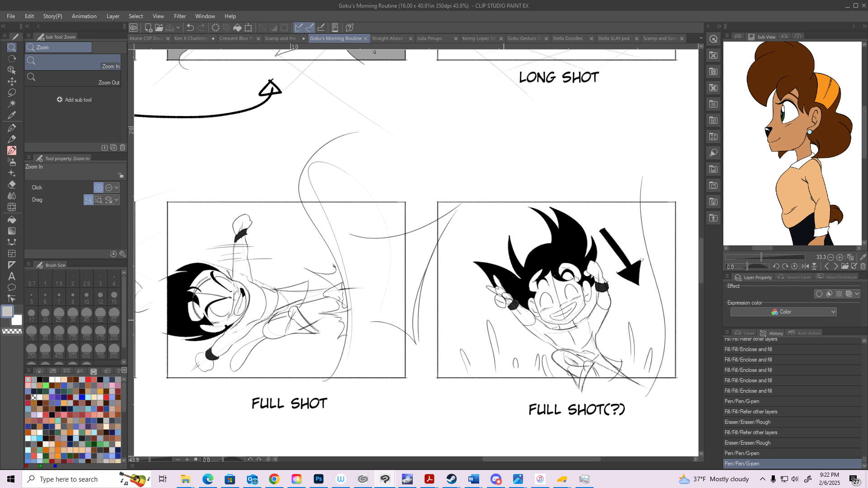The width and height of the screenshot is (868, 488).
Task: Open the Expression color dropdown
Action: coord(783,312)
